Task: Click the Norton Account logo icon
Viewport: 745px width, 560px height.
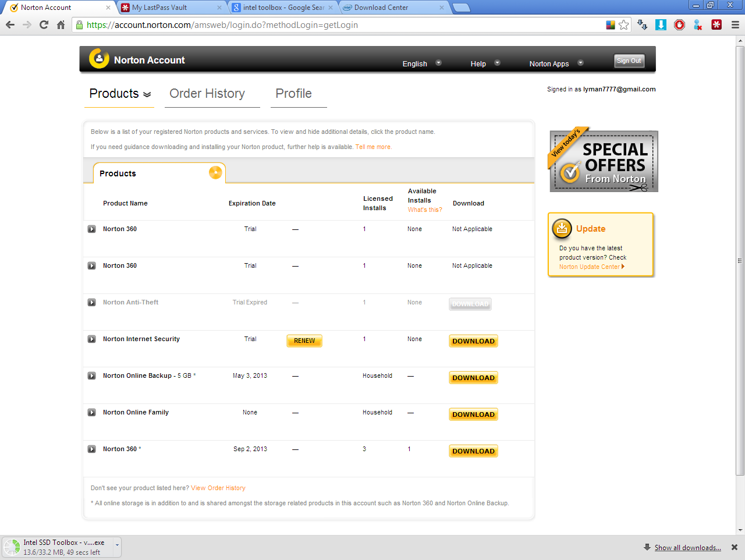Action: point(99,58)
